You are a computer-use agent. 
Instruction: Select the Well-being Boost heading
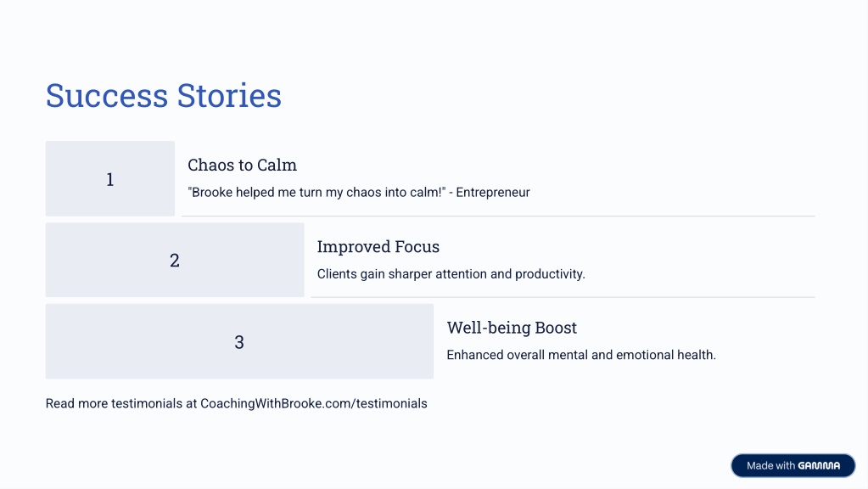tap(512, 328)
